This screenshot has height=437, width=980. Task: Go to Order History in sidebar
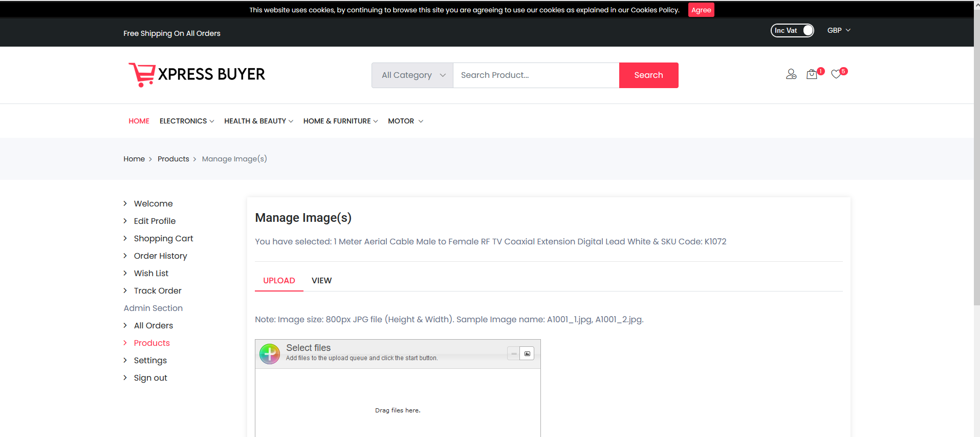(x=160, y=256)
